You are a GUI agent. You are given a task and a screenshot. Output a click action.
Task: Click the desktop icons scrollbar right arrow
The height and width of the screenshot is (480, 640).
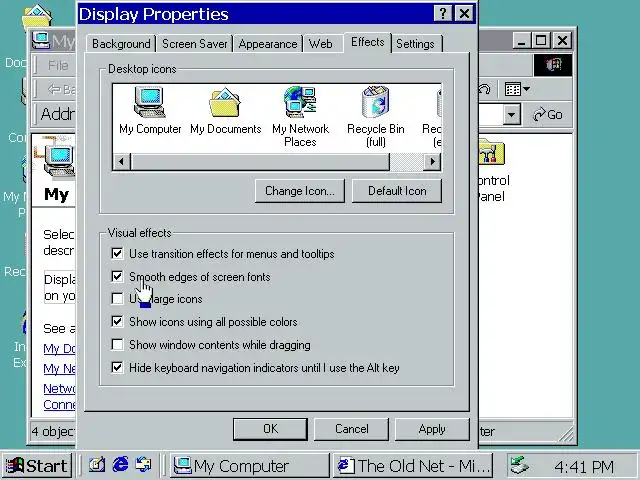click(432, 162)
